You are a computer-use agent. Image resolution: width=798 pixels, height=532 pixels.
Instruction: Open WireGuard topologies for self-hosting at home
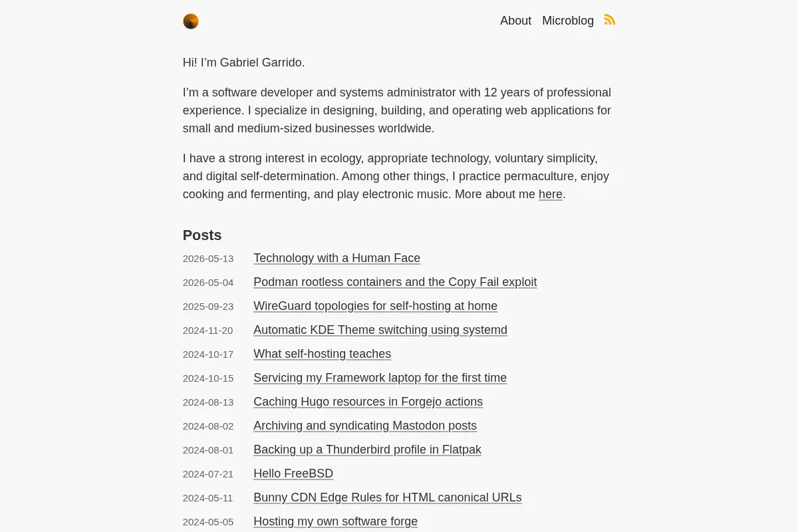coord(375,306)
